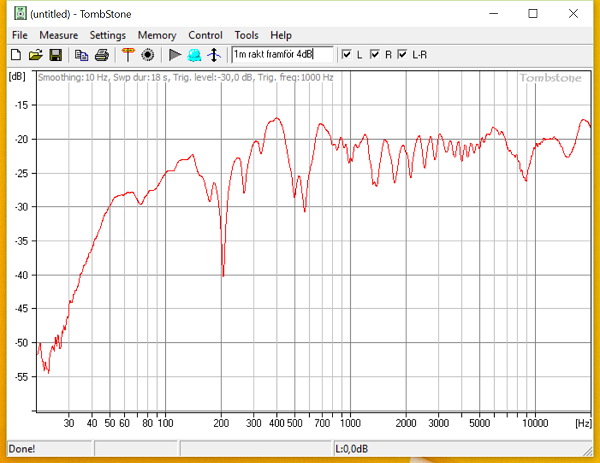
Task: Open the Measure menu
Action: click(x=59, y=35)
